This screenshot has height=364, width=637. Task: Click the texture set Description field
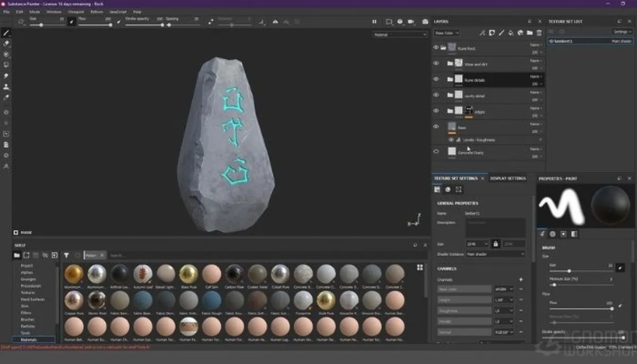(496, 228)
